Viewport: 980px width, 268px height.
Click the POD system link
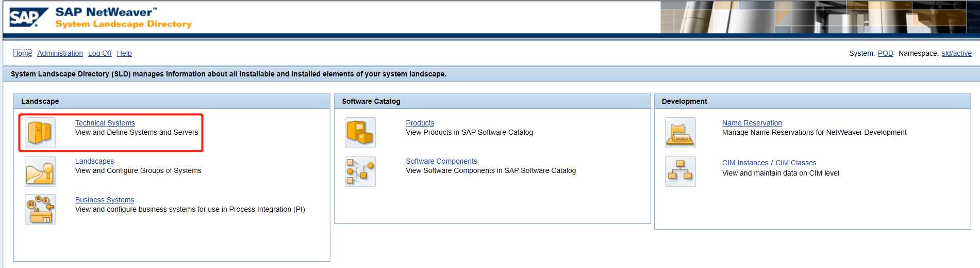point(886,53)
